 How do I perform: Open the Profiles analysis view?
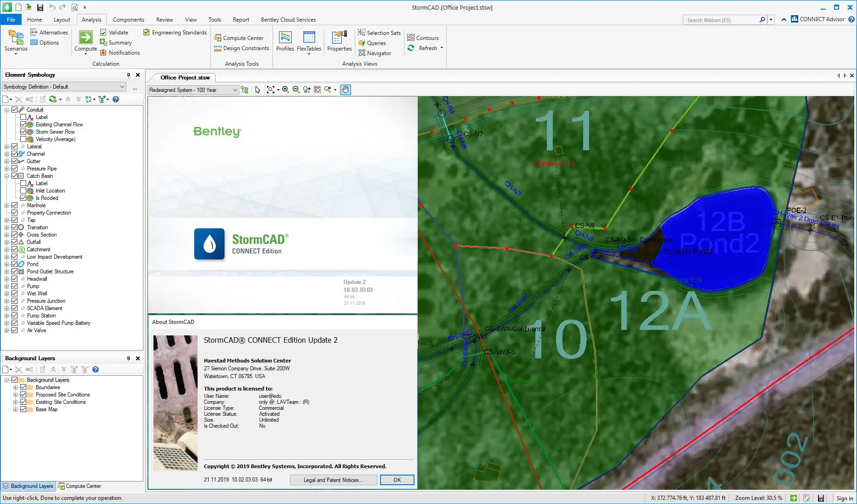285,38
